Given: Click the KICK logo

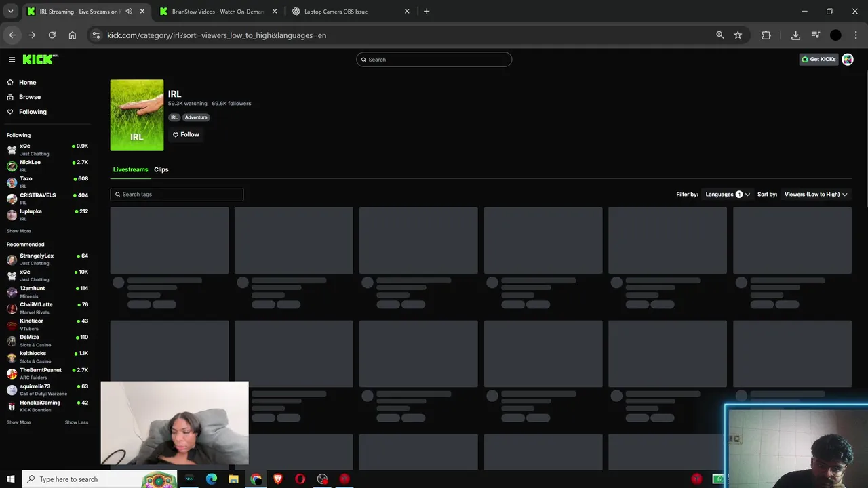Looking at the screenshot, I should [40, 60].
